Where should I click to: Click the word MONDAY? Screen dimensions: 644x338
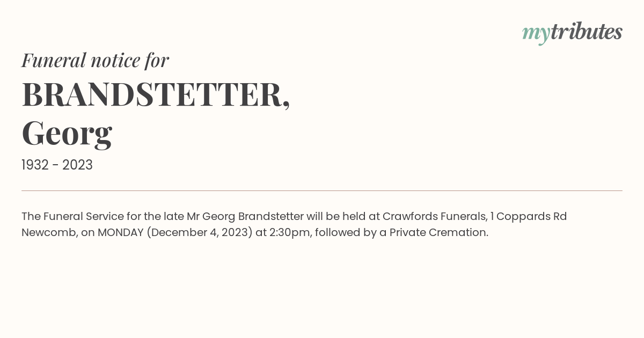coord(120,232)
